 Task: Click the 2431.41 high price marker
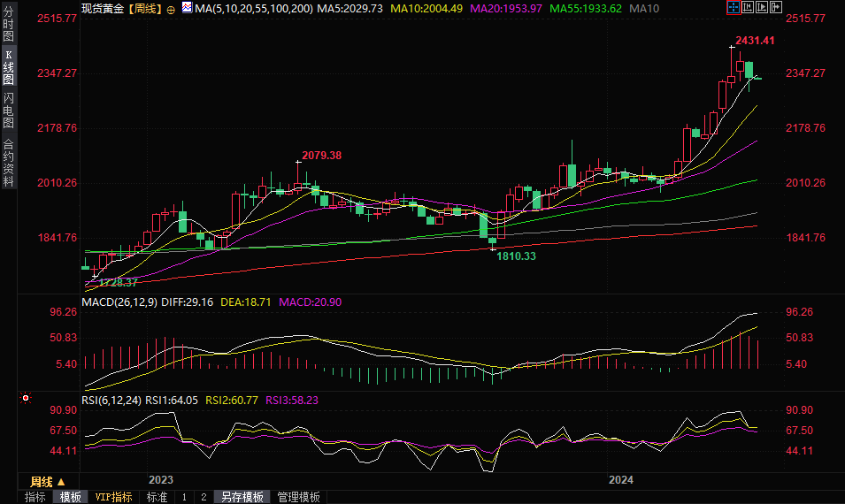coord(755,41)
